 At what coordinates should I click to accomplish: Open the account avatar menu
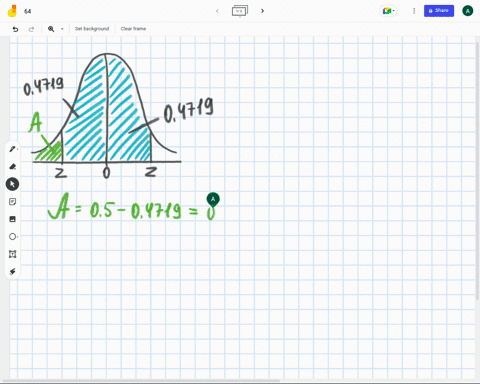click(x=467, y=11)
